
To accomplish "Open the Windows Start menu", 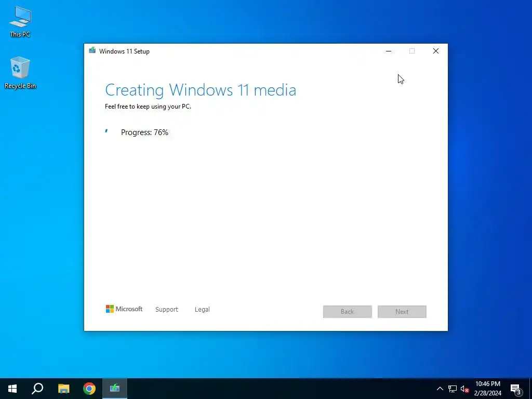I will 12,389.
